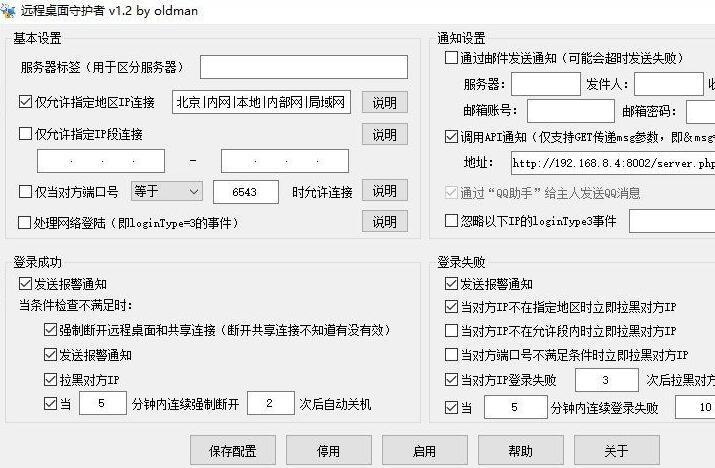Click the 发件人 input field
This screenshot has height=468, width=715.
(669, 84)
